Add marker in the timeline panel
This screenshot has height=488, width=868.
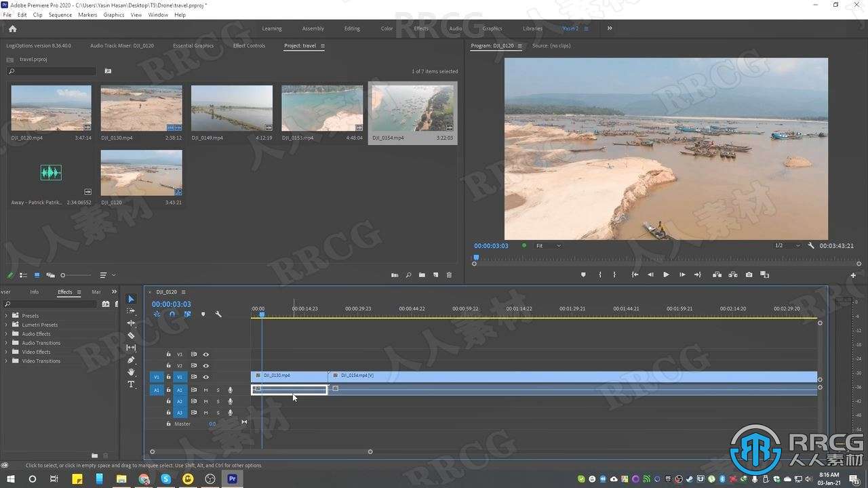[203, 314]
